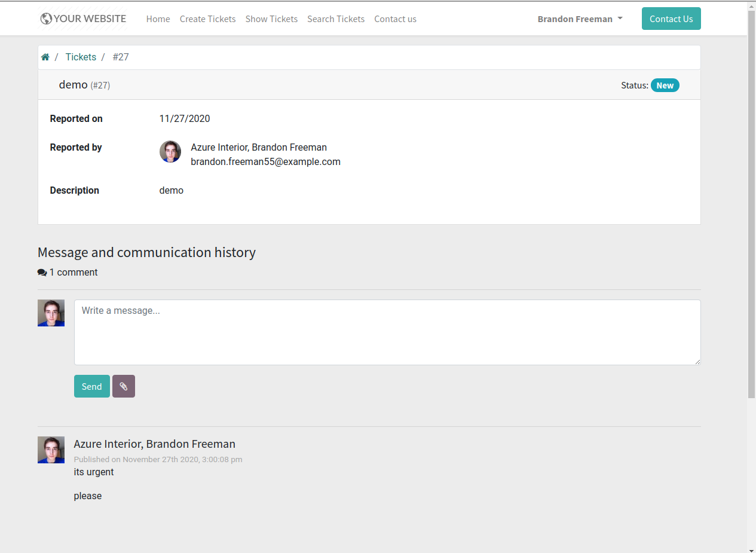
Task: Send the message with Send button
Action: pos(92,386)
